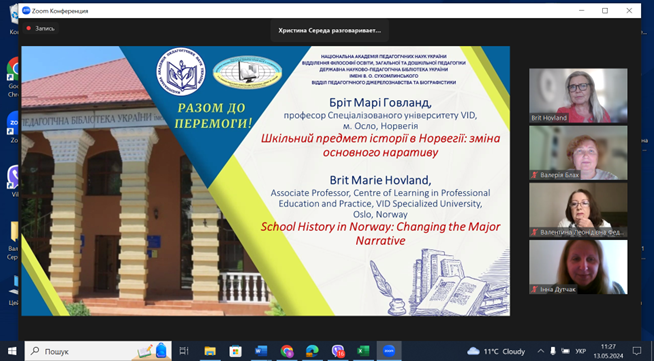
Task: Open Task View in taskbar
Action: pyautogui.click(x=184, y=351)
